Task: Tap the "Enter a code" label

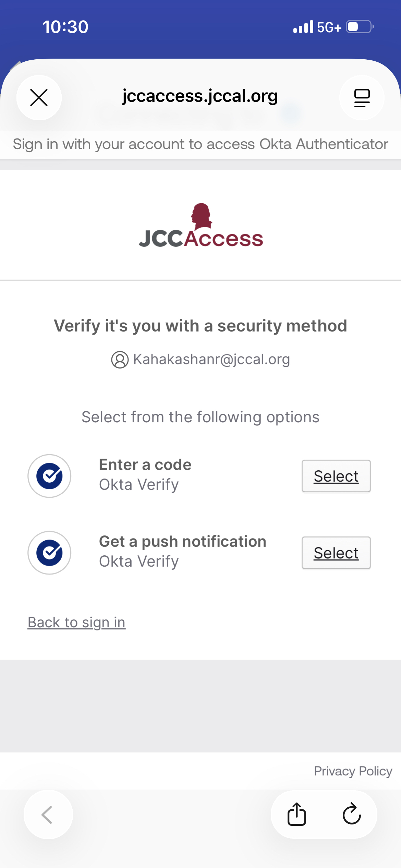Action: [145, 465]
